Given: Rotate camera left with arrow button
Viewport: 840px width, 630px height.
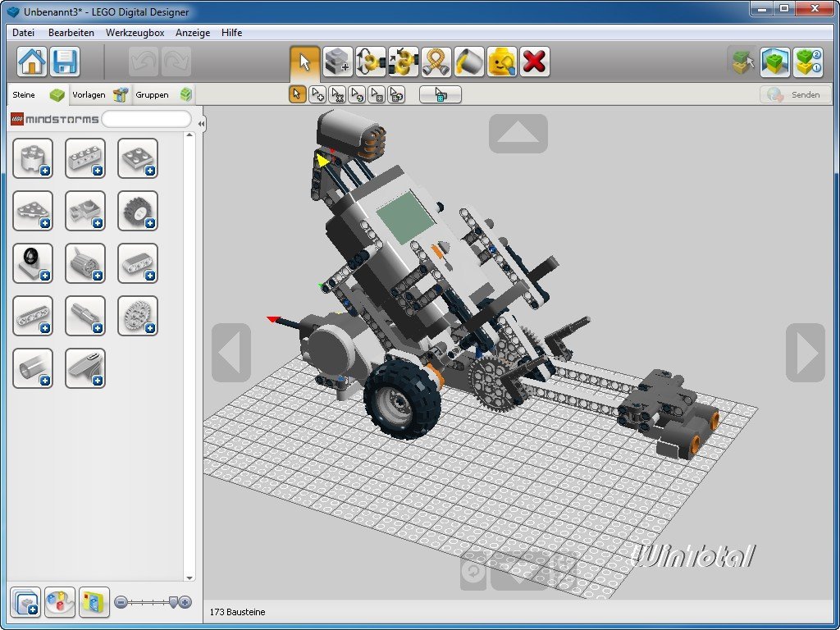Looking at the screenshot, I should 231,353.
